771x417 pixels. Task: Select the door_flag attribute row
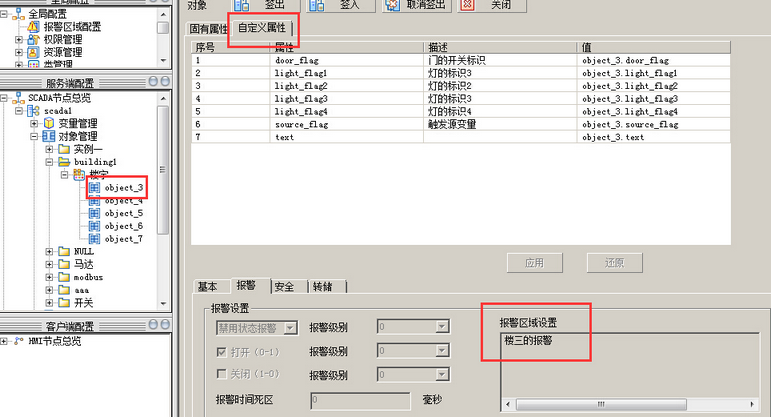461,60
